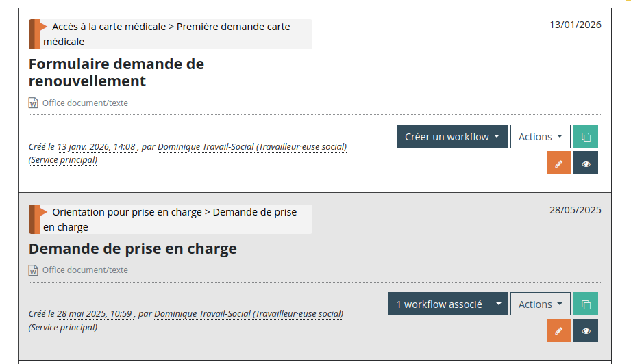Expand Actions menu for Formulaire demande de renouvellement

coord(540,137)
